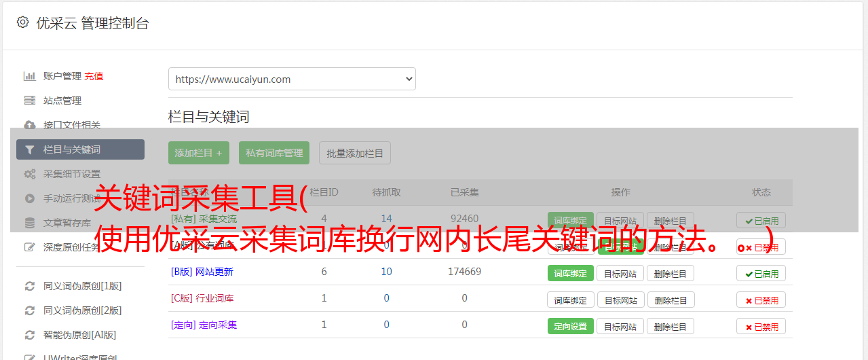Click the refresh icon beside 智能伪原创[AI版]
The height and width of the screenshot is (360, 868).
pyautogui.click(x=30, y=335)
